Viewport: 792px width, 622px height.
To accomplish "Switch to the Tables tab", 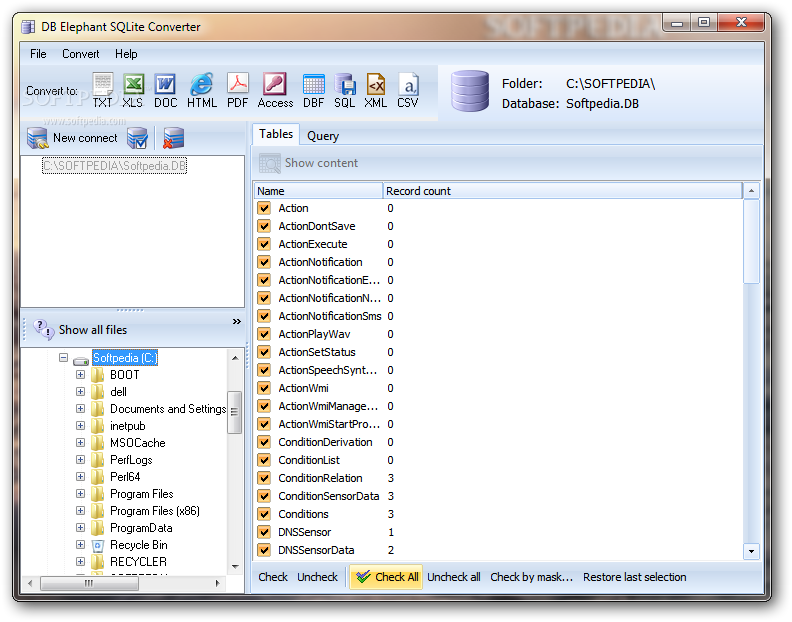I will coord(276,134).
